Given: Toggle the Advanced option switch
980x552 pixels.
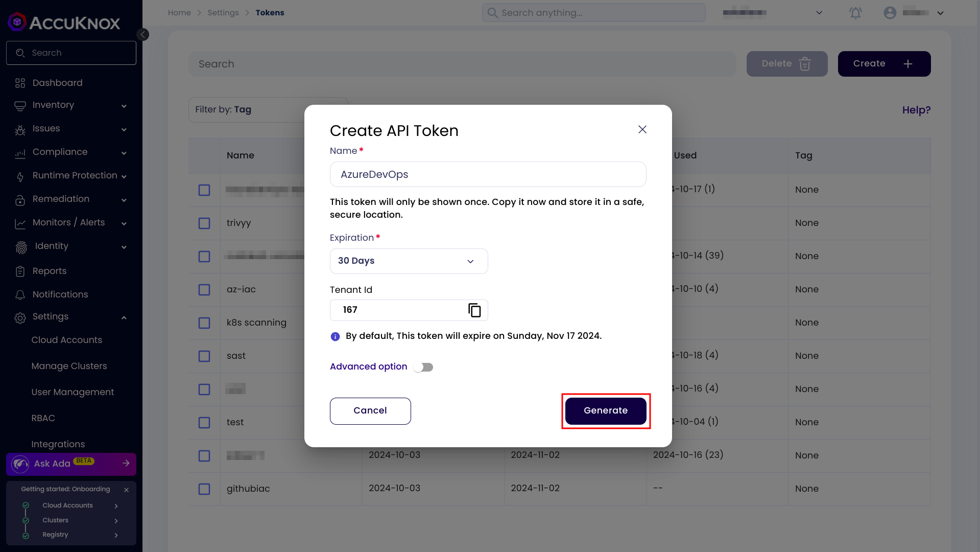Looking at the screenshot, I should click(x=423, y=366).
